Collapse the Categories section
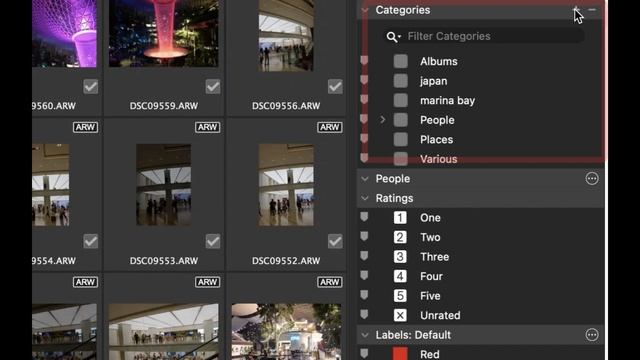Image resolution: width=640 pixels, height=360 pixels. point(365,10)
